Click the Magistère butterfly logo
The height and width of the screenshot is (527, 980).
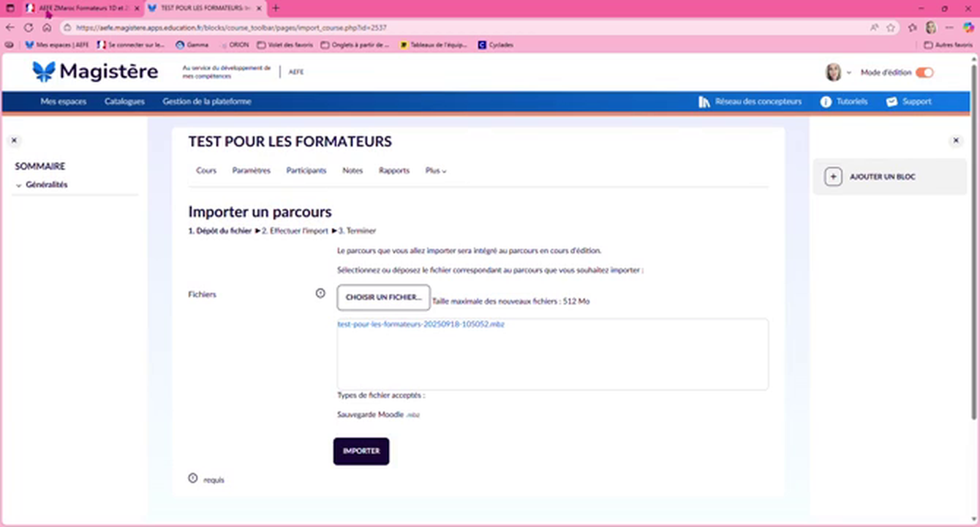pyautogui.click(x=44, y=71)
